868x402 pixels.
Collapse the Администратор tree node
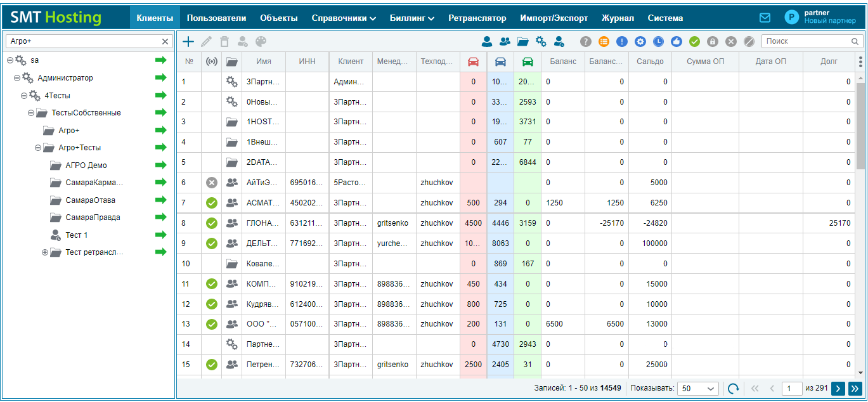17,78
